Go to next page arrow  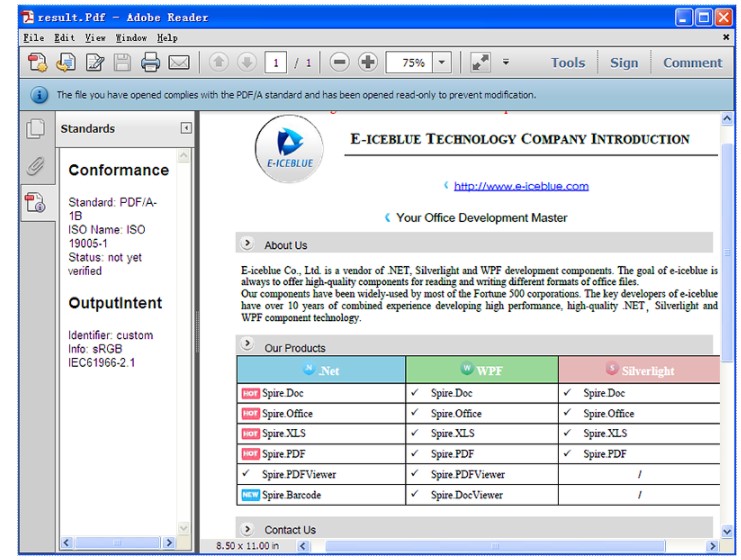(x=247, y=62)
